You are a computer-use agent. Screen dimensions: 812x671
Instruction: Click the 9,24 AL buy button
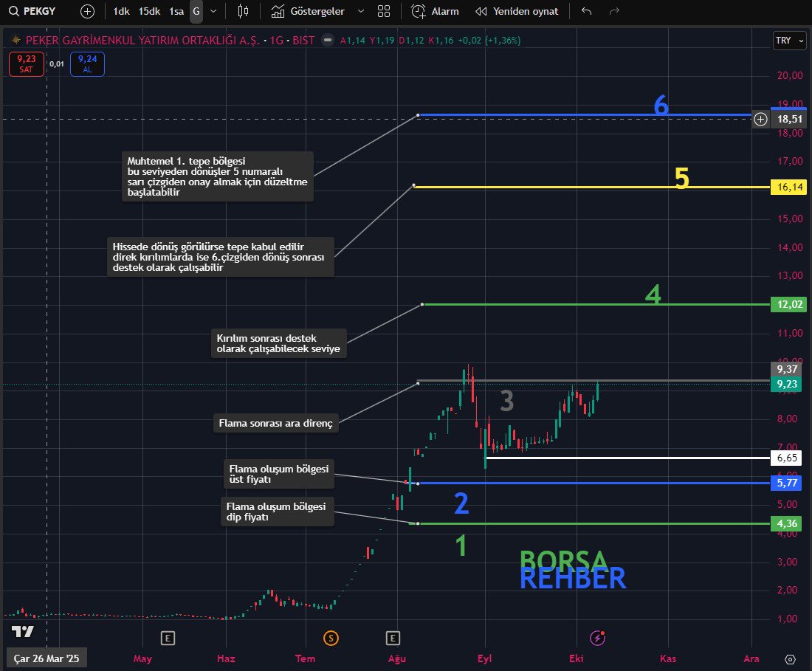point(88,64)
